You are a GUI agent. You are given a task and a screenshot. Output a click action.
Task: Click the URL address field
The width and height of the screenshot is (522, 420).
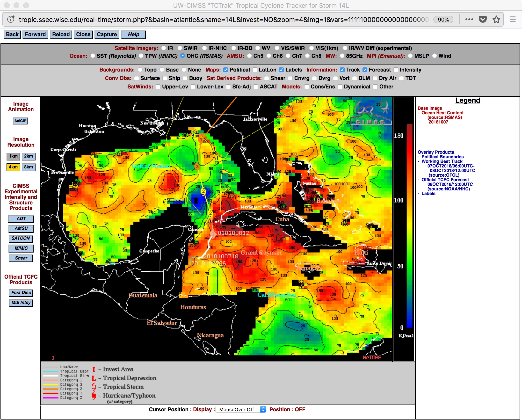pyautogui.click(x=224, y=20)
